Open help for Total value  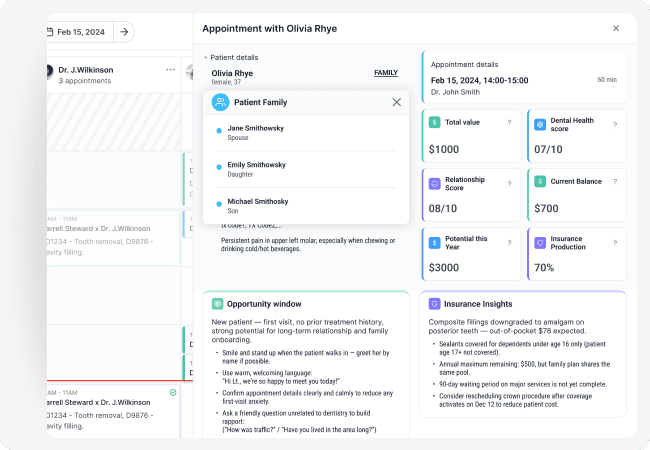click(x=509, y=123)
